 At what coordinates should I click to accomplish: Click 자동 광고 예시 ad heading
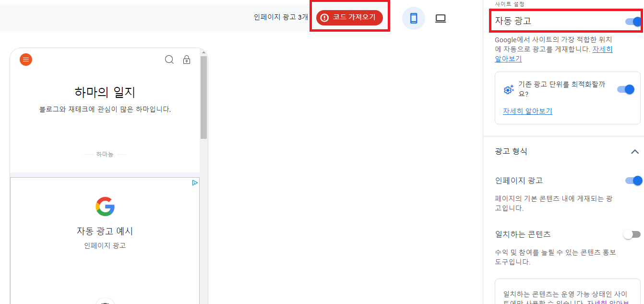[105, 231]
